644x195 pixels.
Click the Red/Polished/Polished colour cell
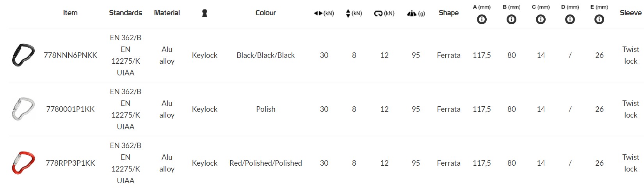point(265,163)
